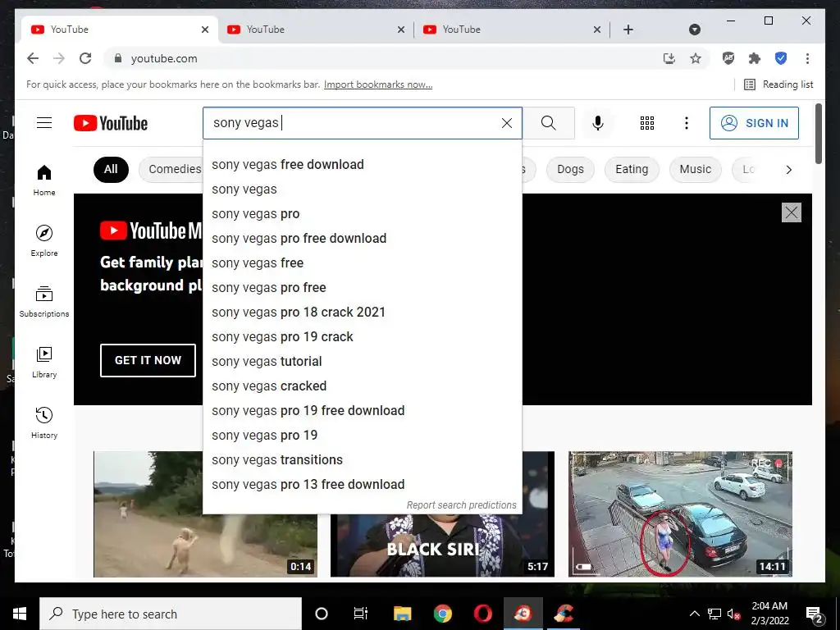
Task: Go to Home in the sidebar
Action: click(44, 180)
